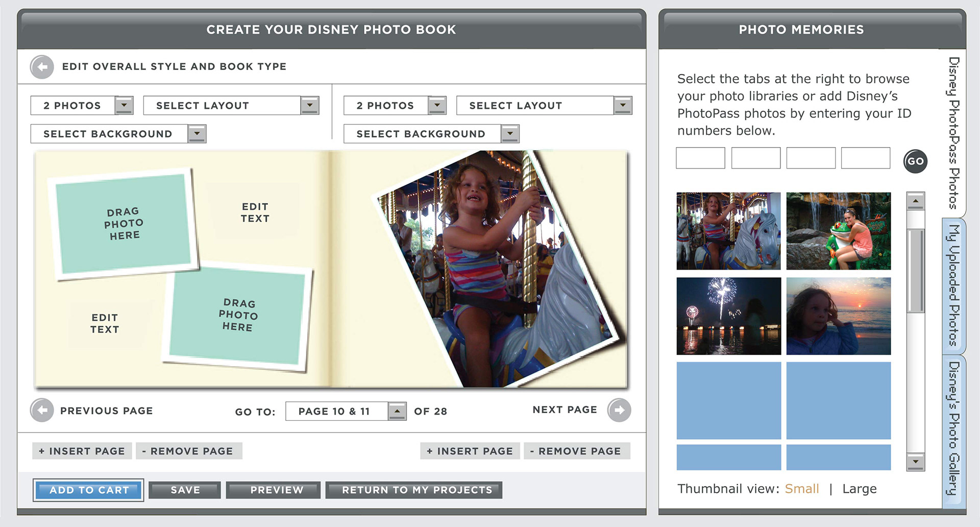Image resolution: width=980 pixels, height=527 pixels.
Task: Open right page Select Background dropdown
Action: point(431,134)
